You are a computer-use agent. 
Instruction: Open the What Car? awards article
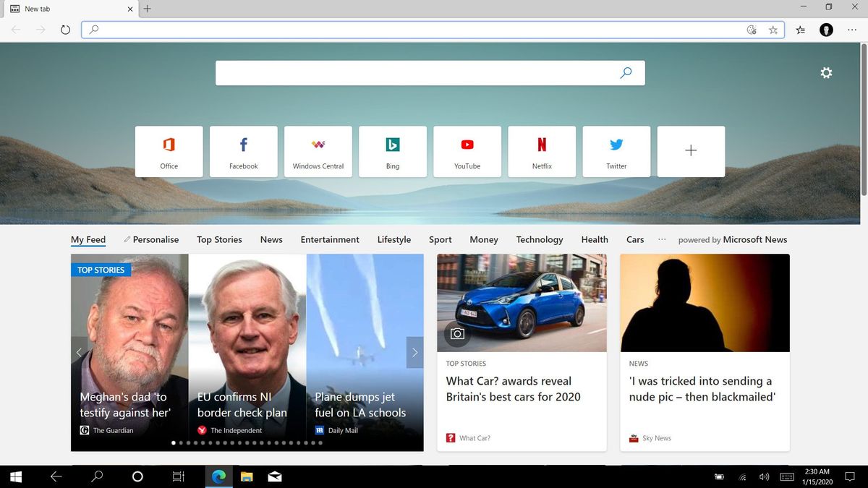[512, 389]
